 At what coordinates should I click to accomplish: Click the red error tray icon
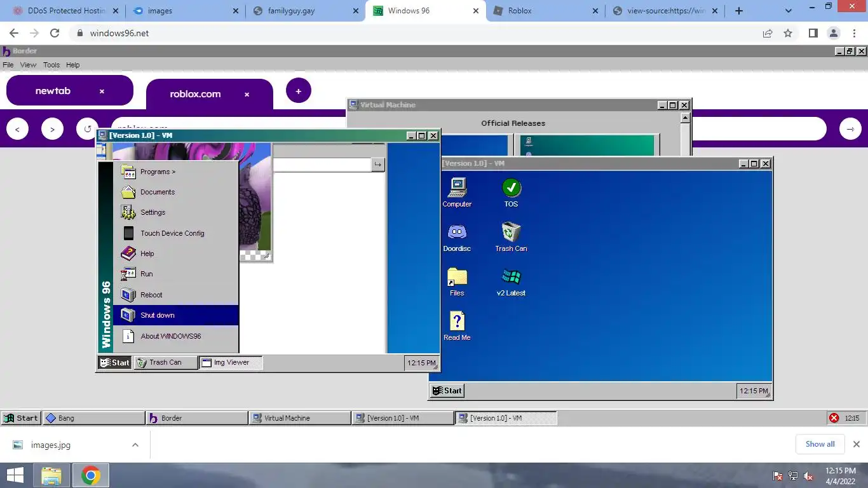(x=834, y=418)
